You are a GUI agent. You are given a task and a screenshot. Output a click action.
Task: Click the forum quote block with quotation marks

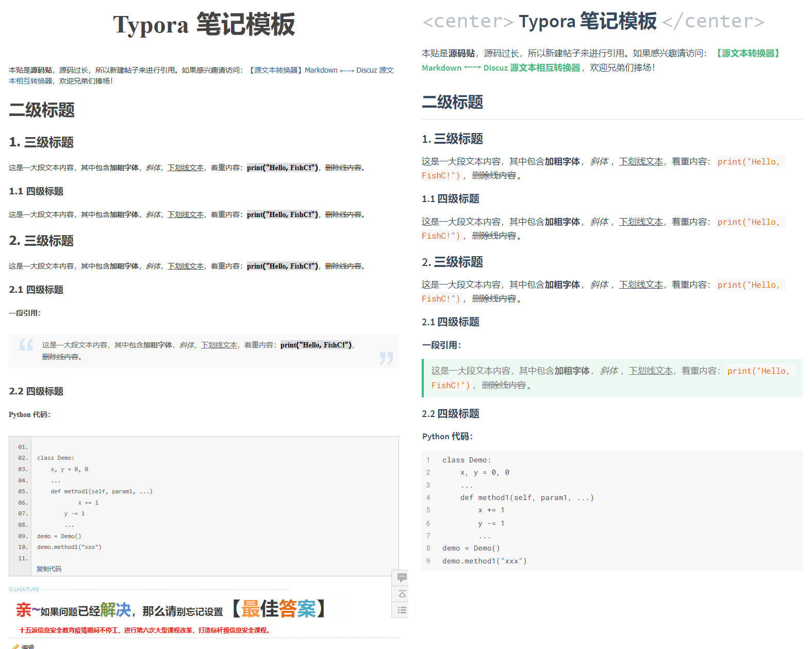click(204, 351)
